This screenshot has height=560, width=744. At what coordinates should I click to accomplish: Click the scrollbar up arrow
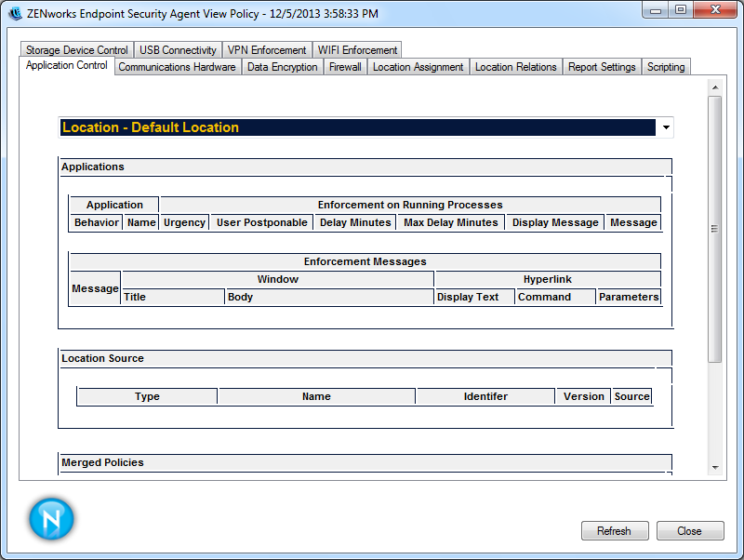point(715,87)
